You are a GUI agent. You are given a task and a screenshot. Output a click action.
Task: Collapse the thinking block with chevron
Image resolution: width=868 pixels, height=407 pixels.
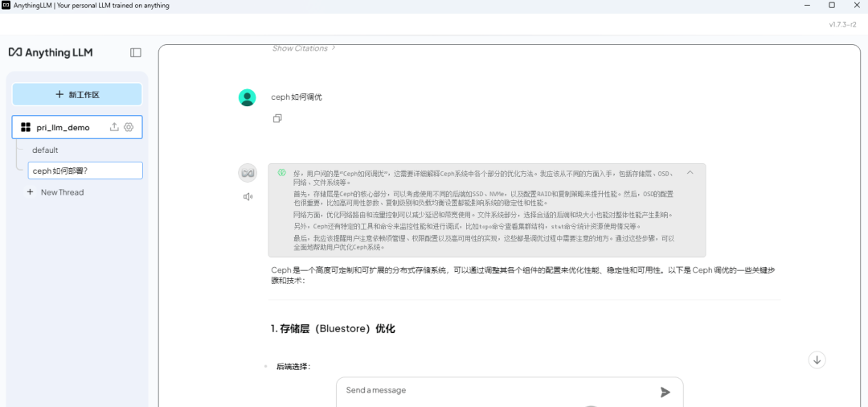pyautogui.click(x=690, y=173)
